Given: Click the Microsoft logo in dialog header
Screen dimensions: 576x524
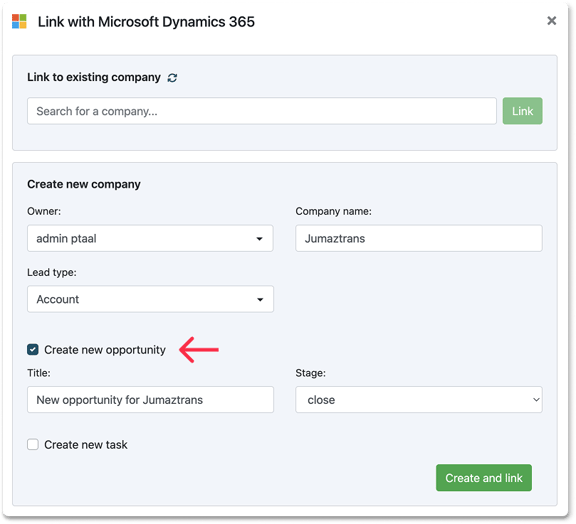Looking at the screenshot, I should point(19,21).
